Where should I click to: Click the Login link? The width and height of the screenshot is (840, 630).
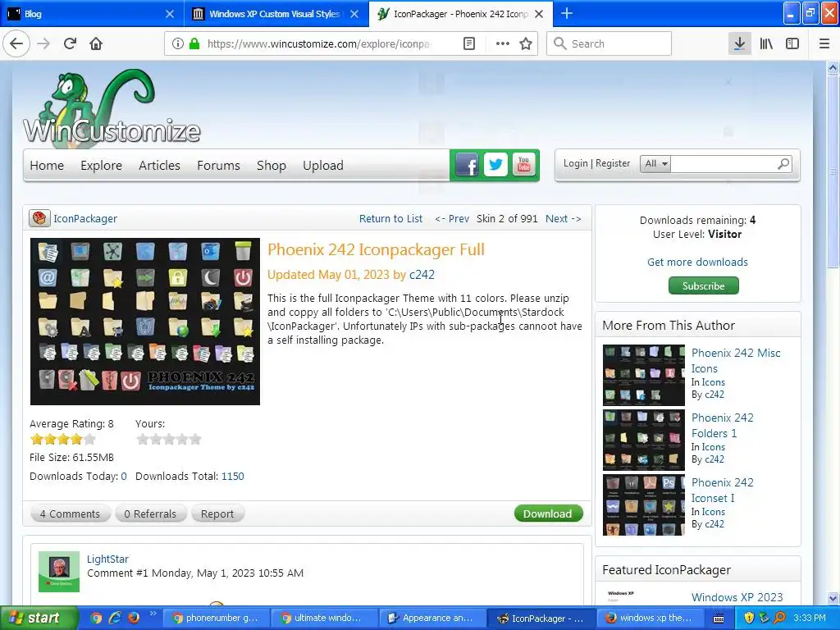coord(575,163)
